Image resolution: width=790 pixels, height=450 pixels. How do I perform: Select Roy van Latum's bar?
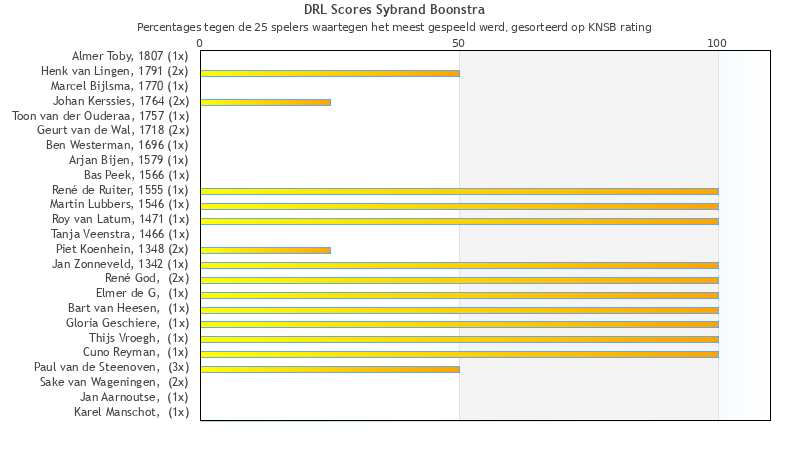[459, 221]
